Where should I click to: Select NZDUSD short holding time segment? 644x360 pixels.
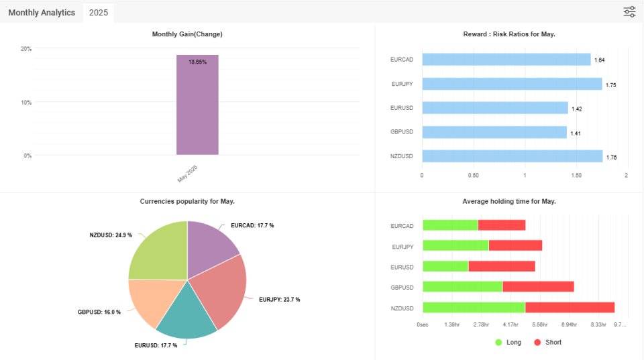point(570,308)
